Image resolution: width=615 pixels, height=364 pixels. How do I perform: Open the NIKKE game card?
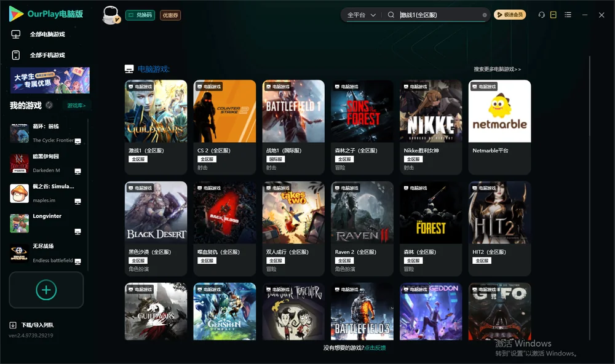pyautogui.click(x=431, y=127)
